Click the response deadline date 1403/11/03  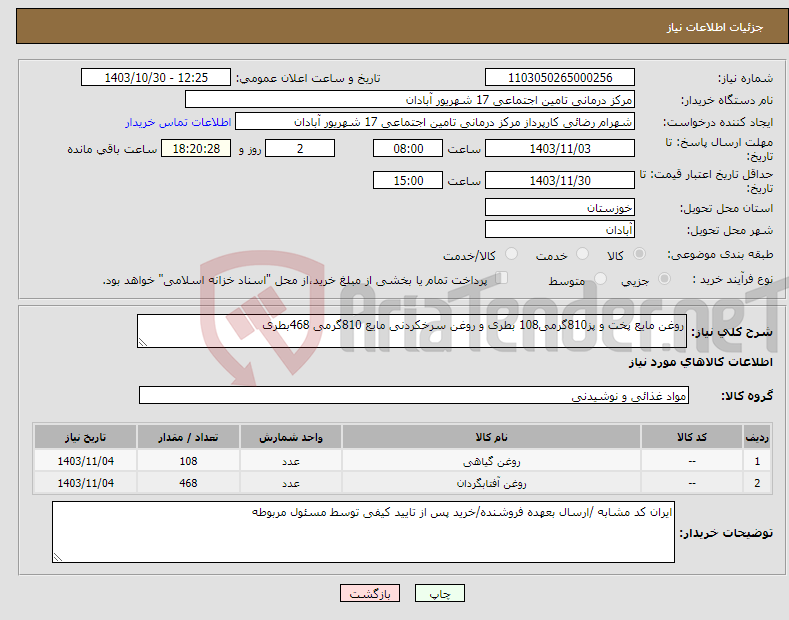(x=560, y=148)
